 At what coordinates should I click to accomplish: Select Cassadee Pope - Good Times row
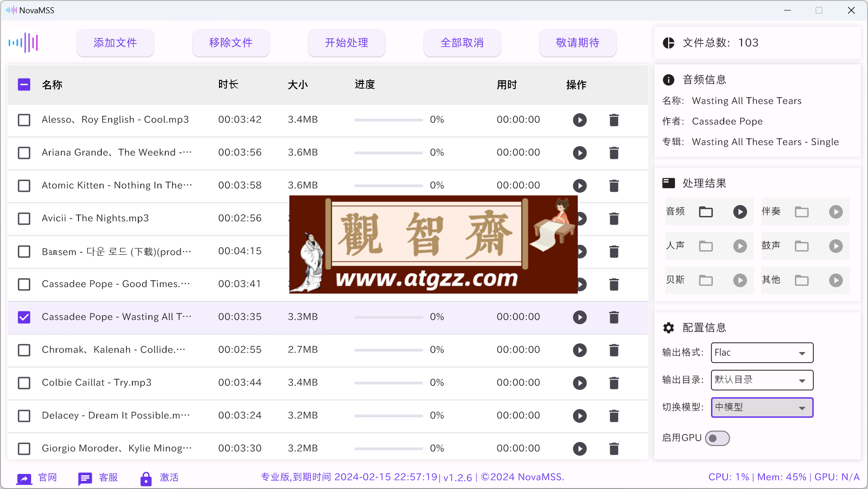328,284
